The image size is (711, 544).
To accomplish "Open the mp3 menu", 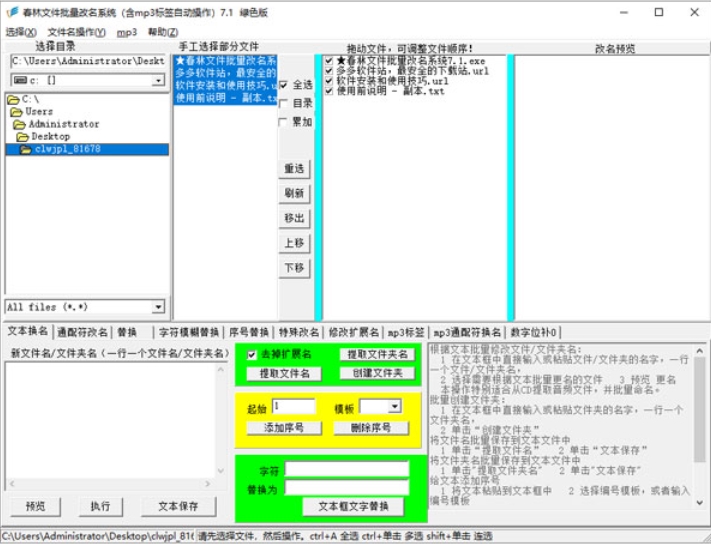I will 127,32.
